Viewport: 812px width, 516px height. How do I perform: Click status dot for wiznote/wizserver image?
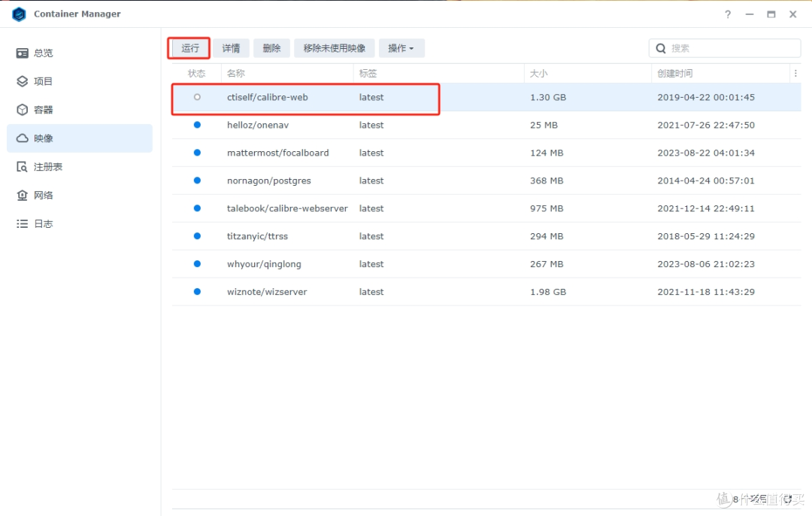pos(197,292)
